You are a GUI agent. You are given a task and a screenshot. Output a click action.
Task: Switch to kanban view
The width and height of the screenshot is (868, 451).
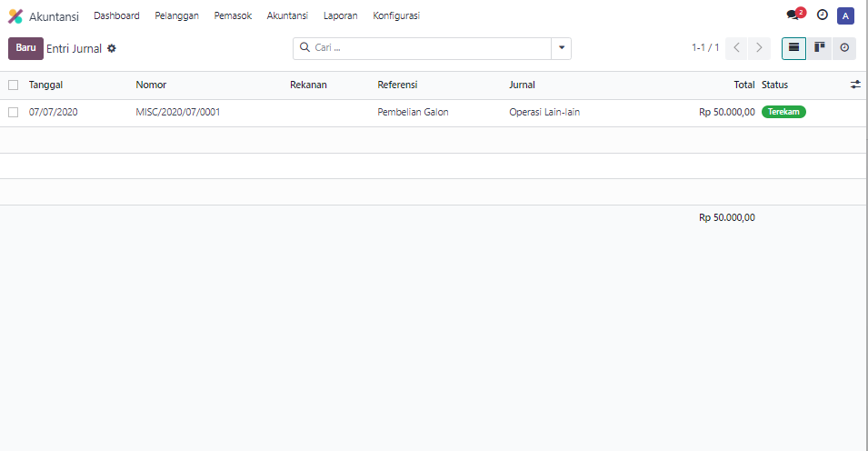(x=819, y=48)
